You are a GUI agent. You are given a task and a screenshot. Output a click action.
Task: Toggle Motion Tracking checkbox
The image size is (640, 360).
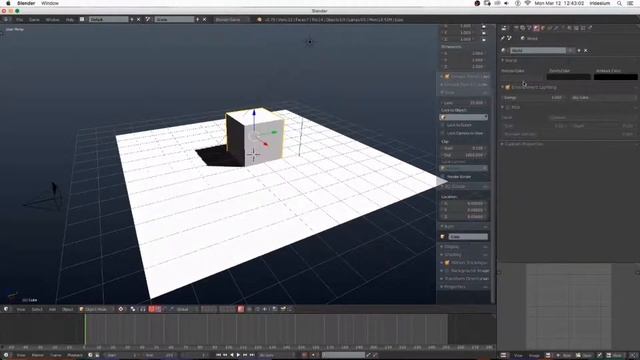pos(447,262)
